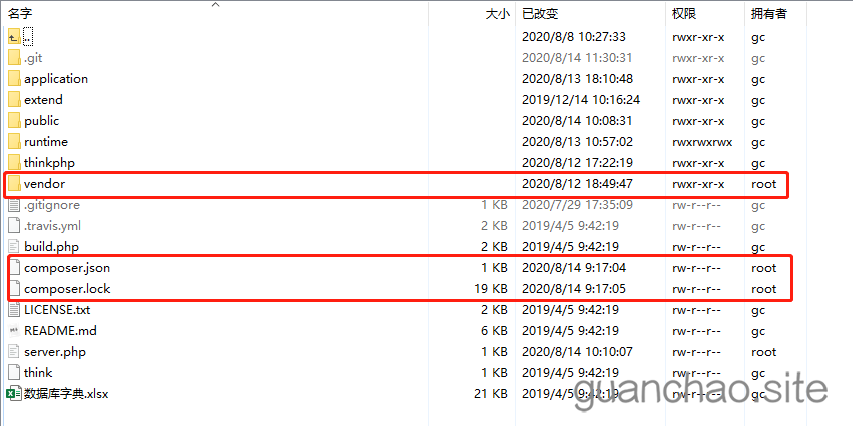Select the think file name
This screenshot has height=426, width=853.
tap(38, 373)
